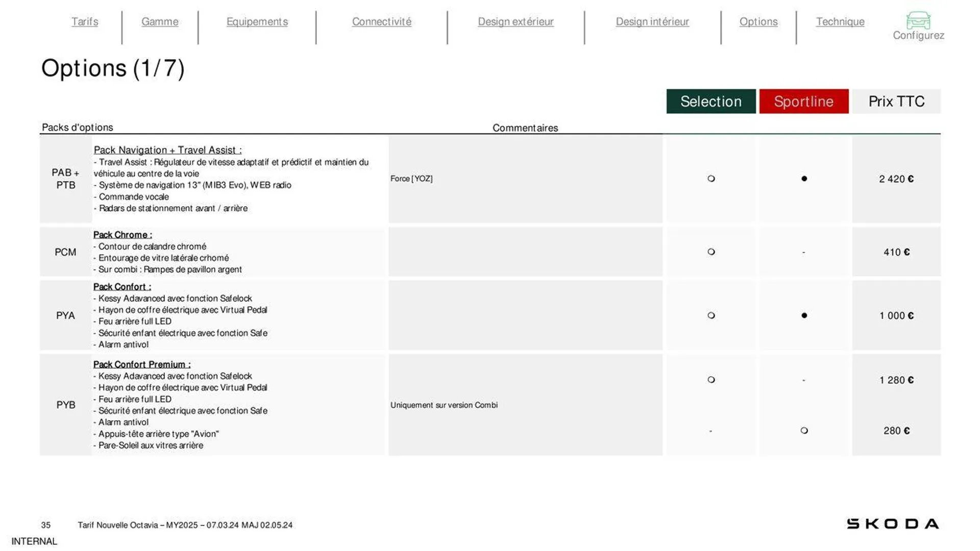Open the Technique tab
980x551 pixels.
(x=840, y=21)
